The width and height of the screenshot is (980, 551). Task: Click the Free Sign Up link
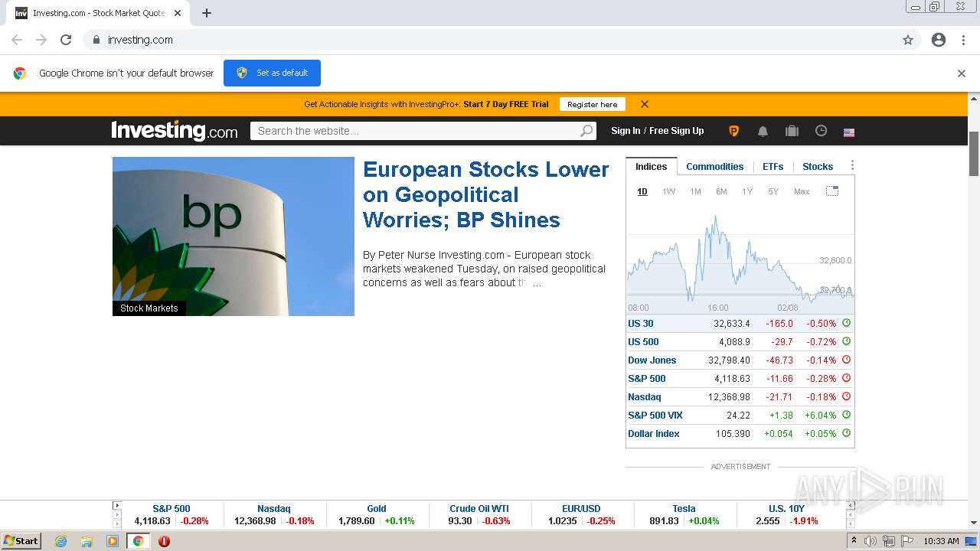click(677, 131)
